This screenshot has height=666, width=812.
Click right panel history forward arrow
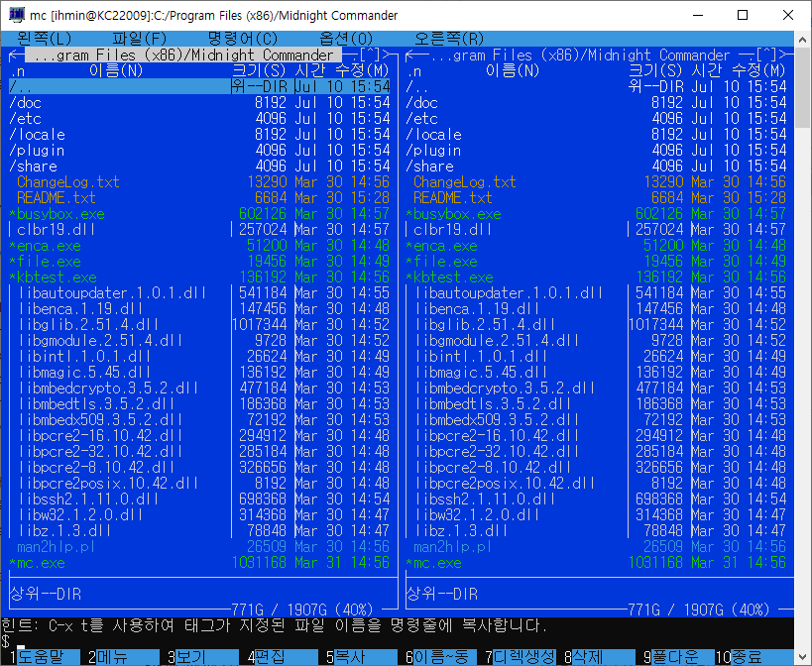pos(782,55)
